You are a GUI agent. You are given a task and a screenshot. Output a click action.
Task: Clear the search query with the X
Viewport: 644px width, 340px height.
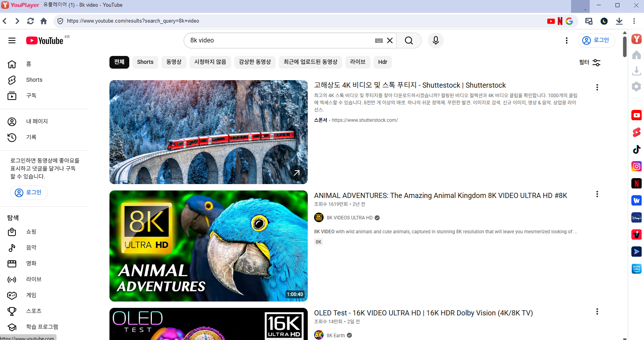(390, 40)
